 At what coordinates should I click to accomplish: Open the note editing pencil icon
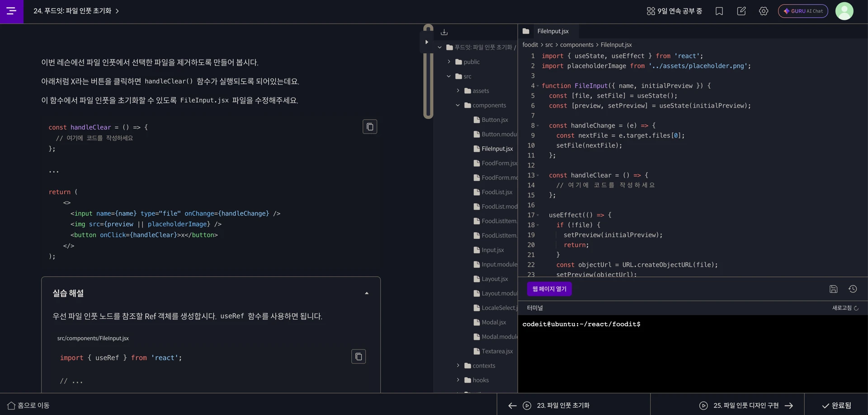tap(741, 11)
